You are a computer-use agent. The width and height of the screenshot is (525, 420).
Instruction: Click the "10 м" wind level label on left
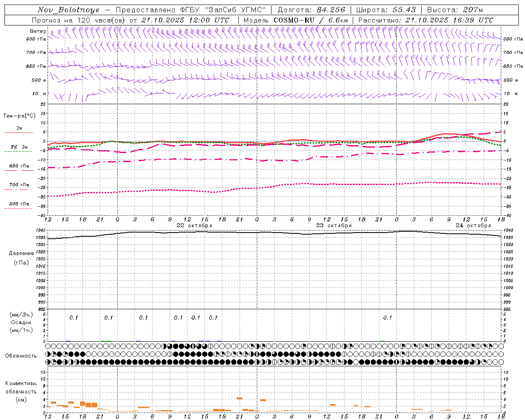(x=39, y=94)
